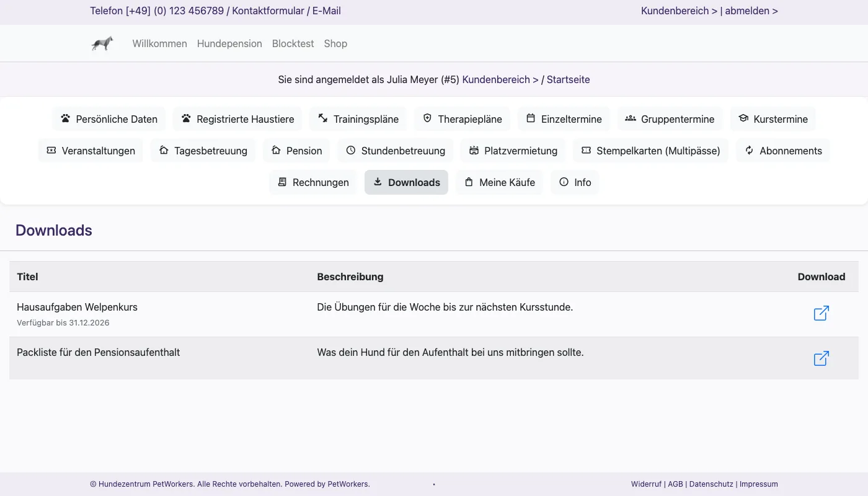
Task: Click the Titel column header
Action: (x=27, y=277)
